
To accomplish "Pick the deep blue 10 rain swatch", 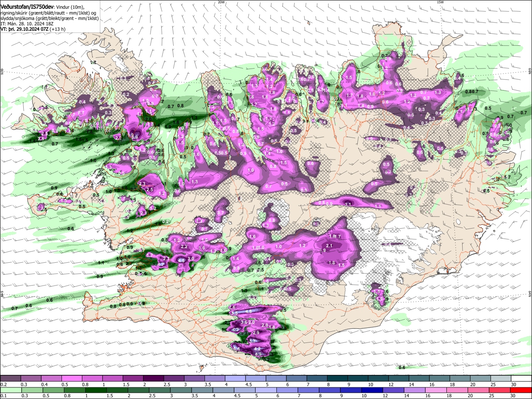I will pyautogui.click(x=372, y=390).
